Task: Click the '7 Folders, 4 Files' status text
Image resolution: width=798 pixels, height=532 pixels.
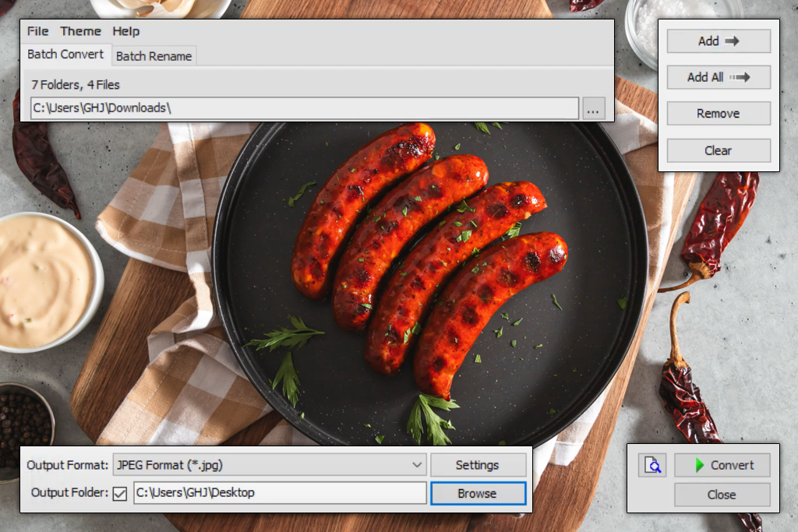Action: click(76, 85)
